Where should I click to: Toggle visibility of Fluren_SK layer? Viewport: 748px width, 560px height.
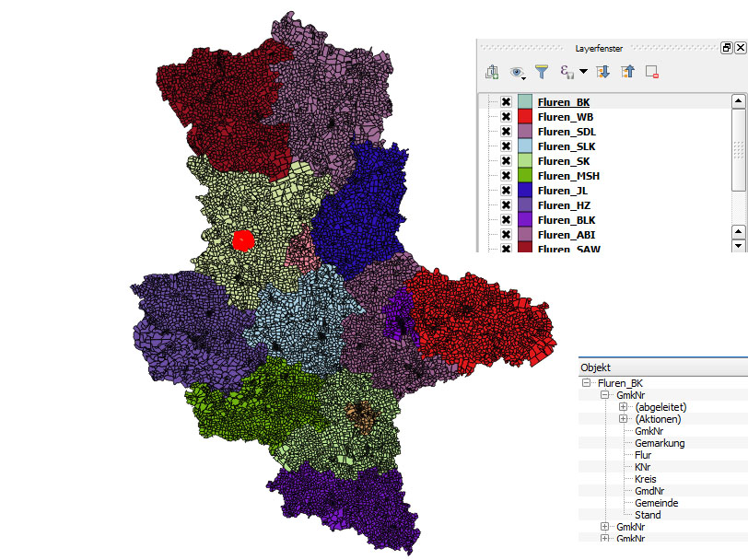click(506, 161)
